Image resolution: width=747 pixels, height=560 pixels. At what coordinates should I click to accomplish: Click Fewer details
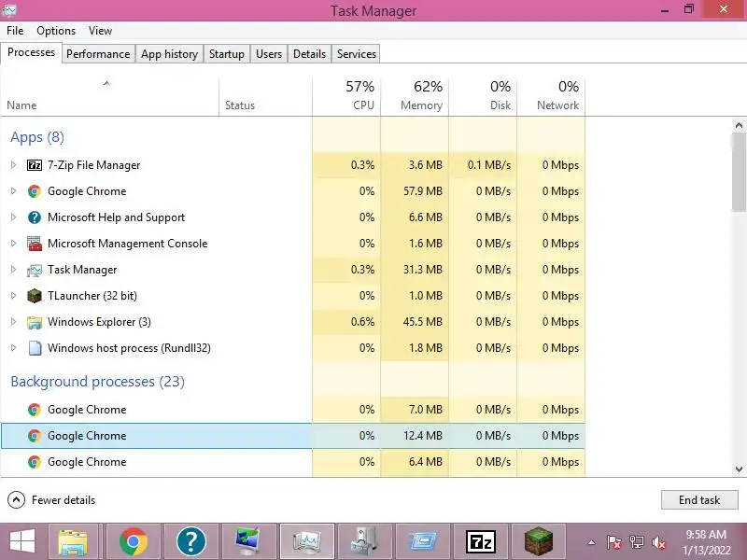click(51, 500)
